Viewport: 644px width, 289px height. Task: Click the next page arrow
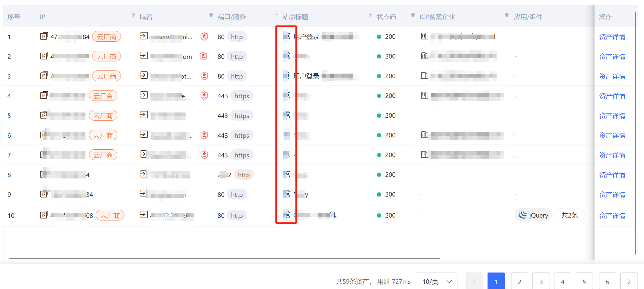point(629,281)
